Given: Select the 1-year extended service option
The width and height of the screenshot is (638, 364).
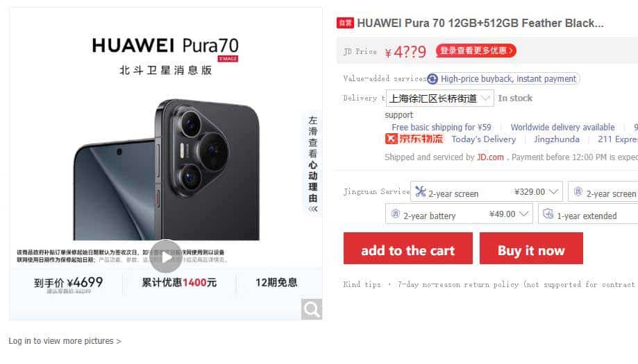Looking at the screenshot, I should pos(588,214).
